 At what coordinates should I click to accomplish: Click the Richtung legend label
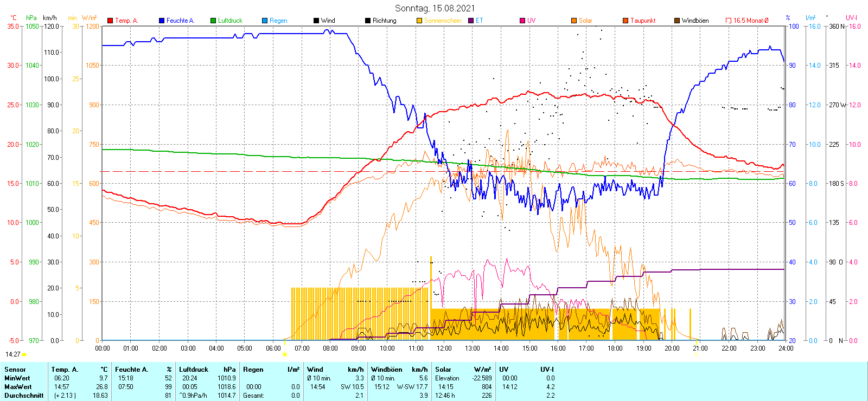point(385,21)
